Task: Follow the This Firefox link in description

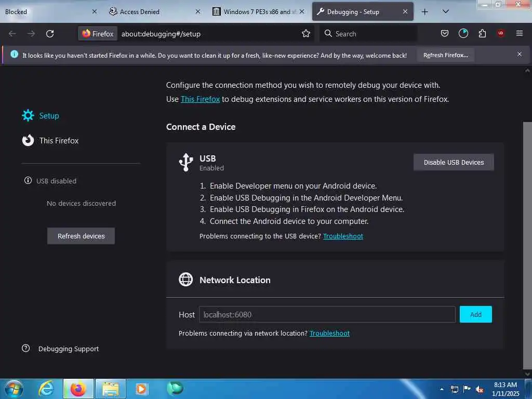Action: [200, 99]
